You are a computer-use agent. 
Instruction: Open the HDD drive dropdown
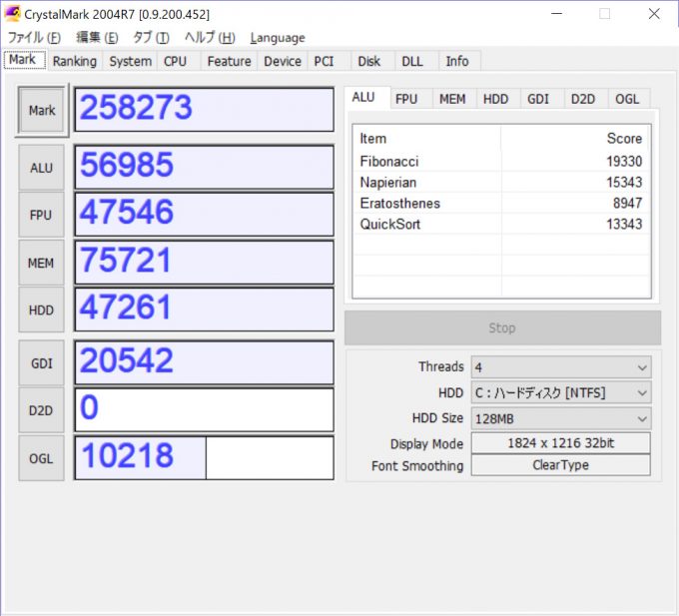[x=561, y=393]
